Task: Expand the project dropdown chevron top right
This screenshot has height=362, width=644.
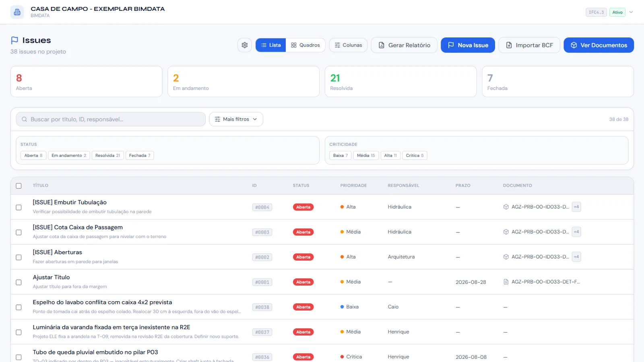Action: [x=631, y=12]
